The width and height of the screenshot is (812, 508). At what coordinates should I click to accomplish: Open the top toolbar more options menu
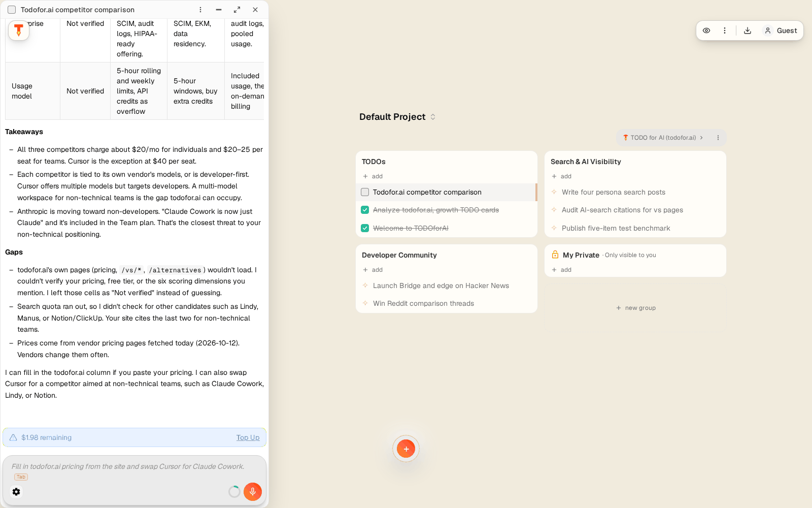(725, 30)
